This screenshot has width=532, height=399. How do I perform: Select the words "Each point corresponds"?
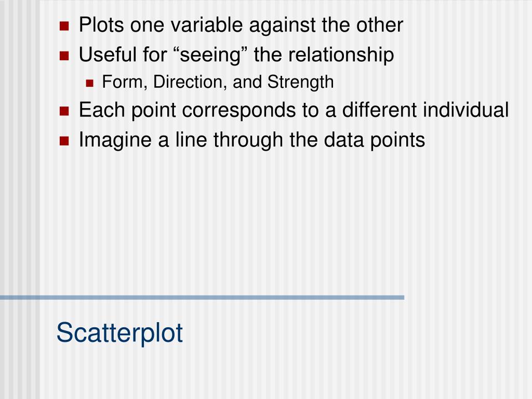pyautogui.click(x=187, y=110)
